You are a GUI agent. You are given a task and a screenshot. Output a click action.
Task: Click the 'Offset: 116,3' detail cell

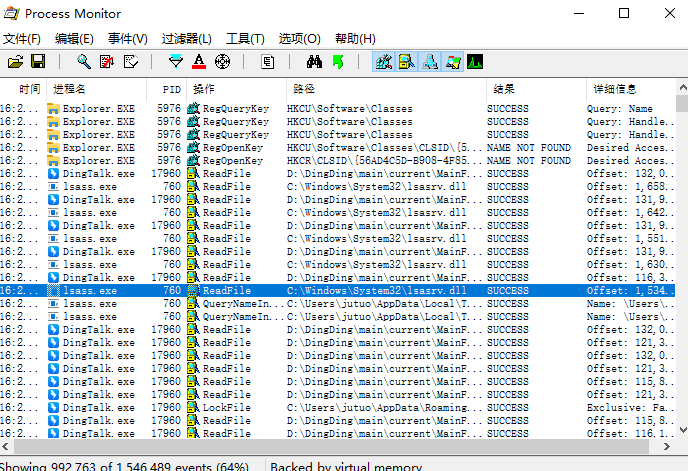point(630,277)
